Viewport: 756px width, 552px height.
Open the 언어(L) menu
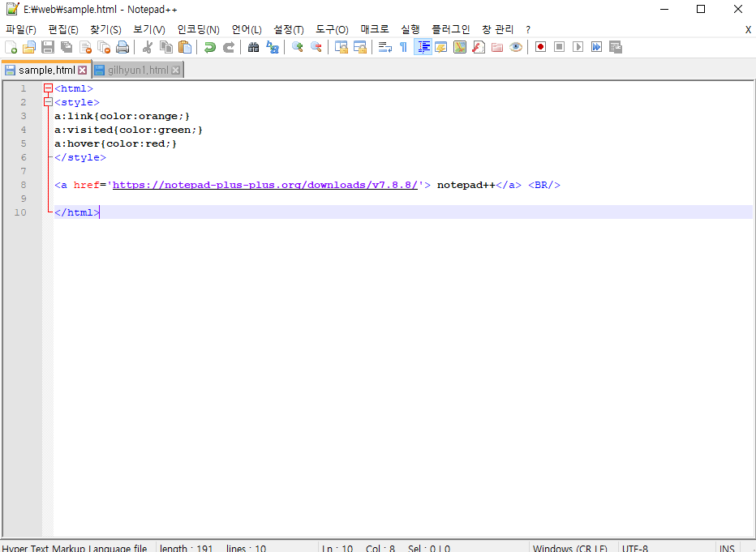point(247,30)
